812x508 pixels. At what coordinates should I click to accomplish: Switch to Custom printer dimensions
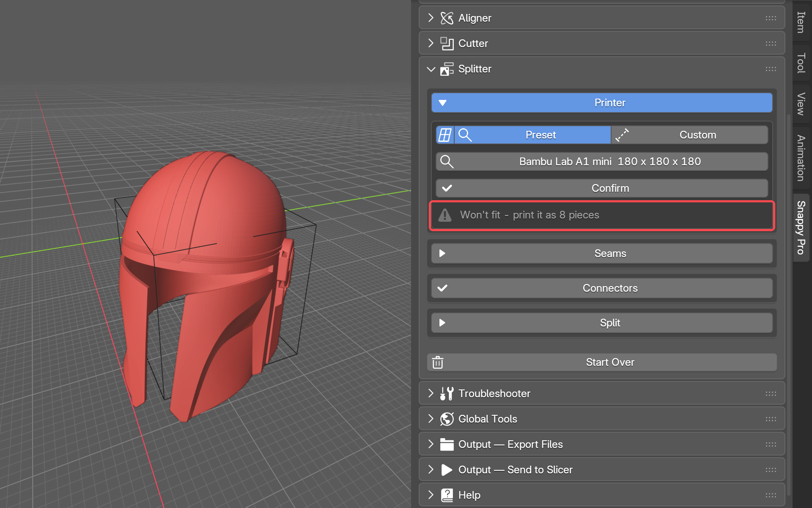(690, 135)
